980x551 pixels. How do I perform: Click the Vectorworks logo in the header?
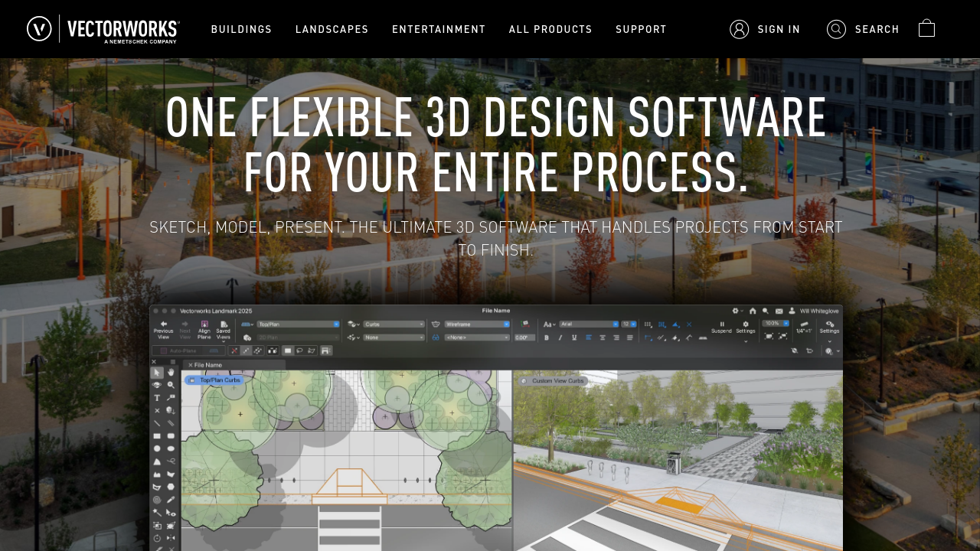103,29
